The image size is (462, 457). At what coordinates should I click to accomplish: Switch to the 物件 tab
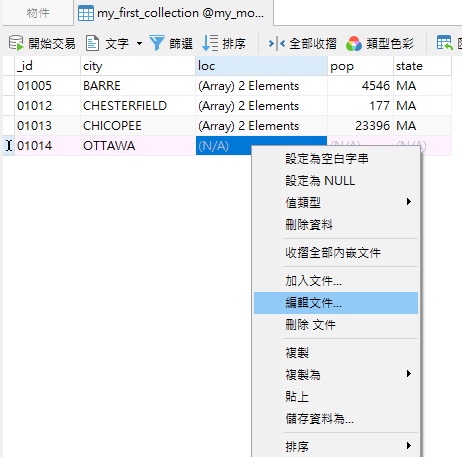point(38,13)
